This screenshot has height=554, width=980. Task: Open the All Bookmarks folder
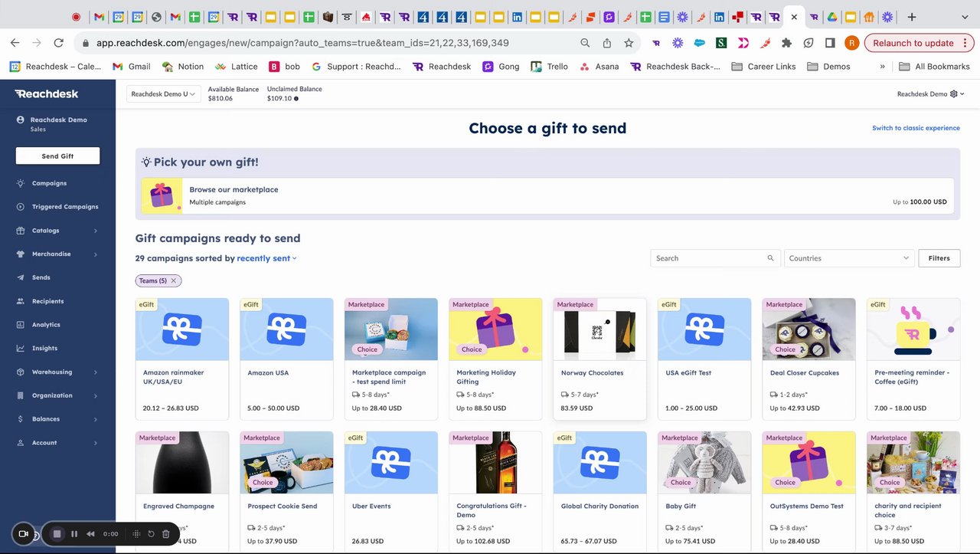(x=934, y=67)
